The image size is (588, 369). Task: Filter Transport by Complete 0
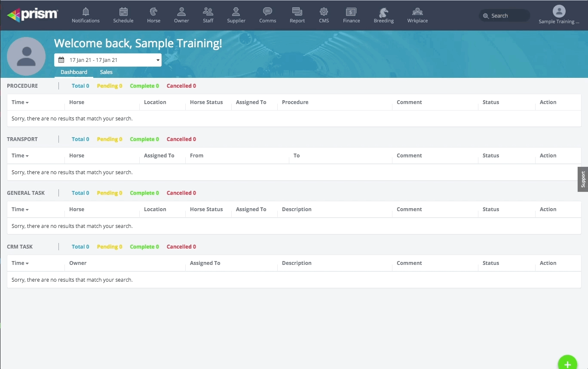[x=144, y=139]
